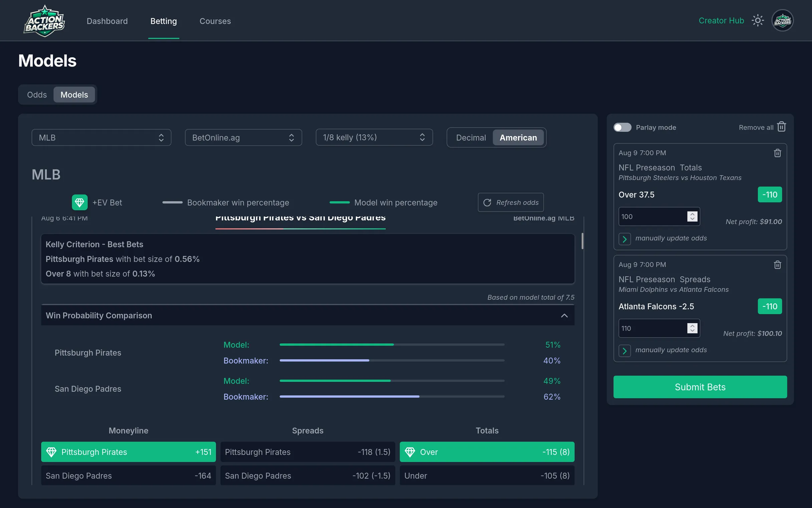Screen dimensions: 812x508
Task: Go to Dashboard
Action: click(x=107, y=21)
